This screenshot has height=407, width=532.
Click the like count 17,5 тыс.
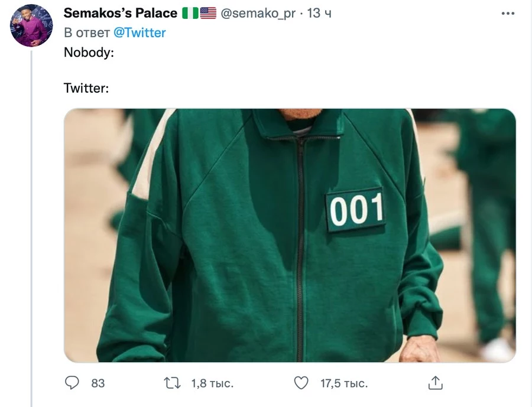pyautogui.click(x=344, y=383)
